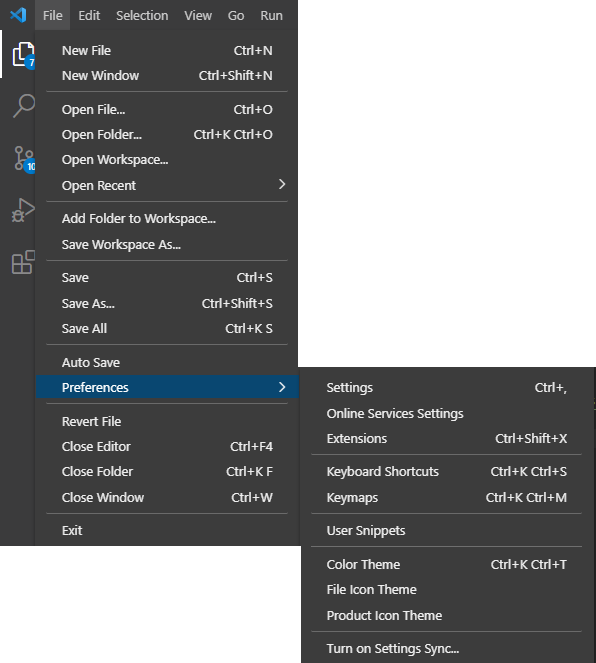Open the Run and Debug view icon
Screen dimensions: 596x663
click(23, 210)
